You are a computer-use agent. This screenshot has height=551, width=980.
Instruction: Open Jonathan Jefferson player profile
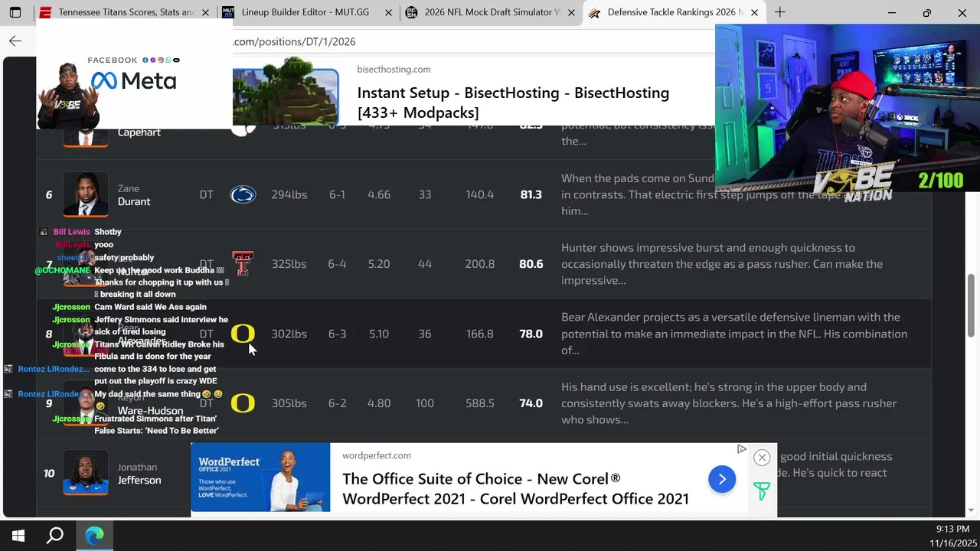pos(139,474)
